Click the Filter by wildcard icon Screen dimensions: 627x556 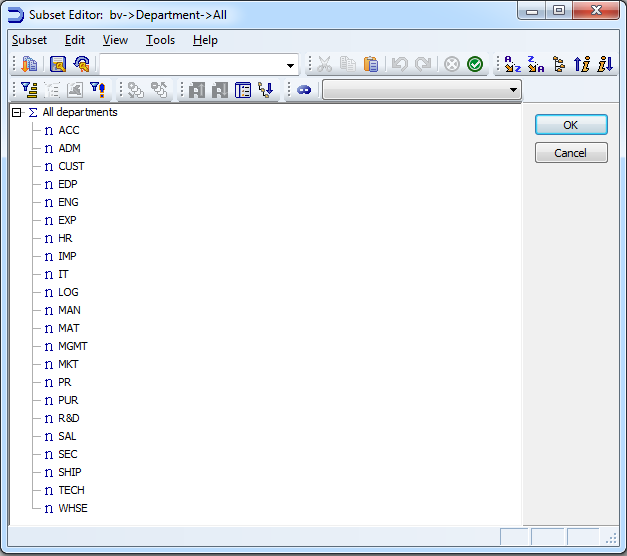tap(98, 90)
